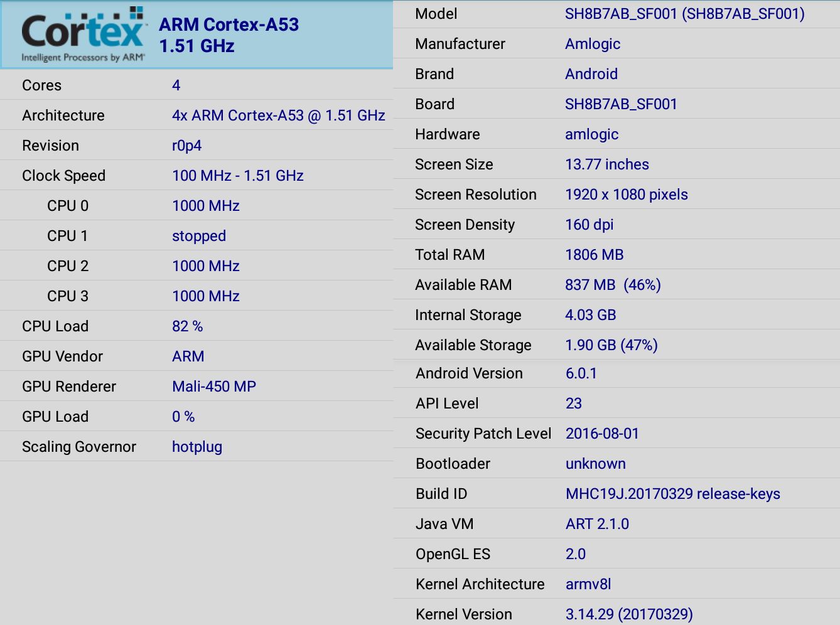Click the Available RAM 837 MB value
The image size is (840, 625).
pos(613,285)
